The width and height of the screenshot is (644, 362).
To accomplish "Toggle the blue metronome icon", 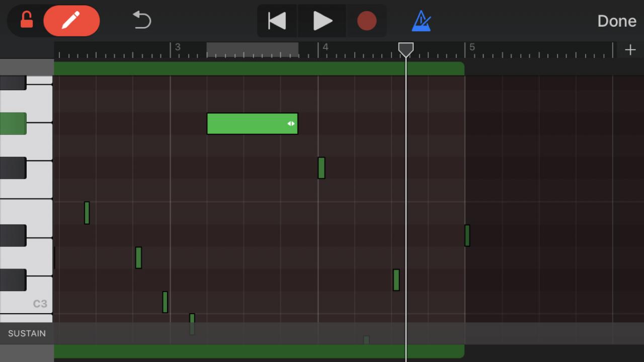I will [421, 21].
